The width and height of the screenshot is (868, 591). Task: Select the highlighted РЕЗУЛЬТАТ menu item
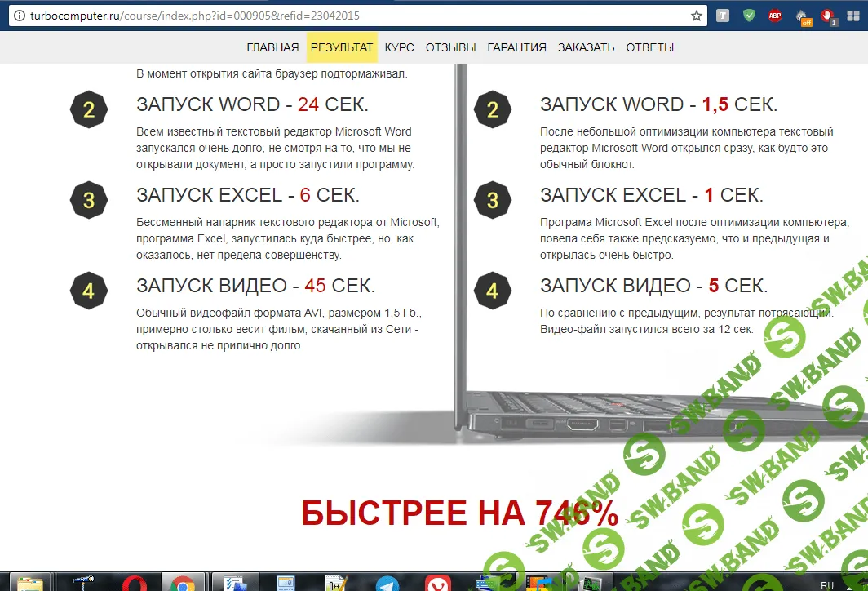[342, 47]
